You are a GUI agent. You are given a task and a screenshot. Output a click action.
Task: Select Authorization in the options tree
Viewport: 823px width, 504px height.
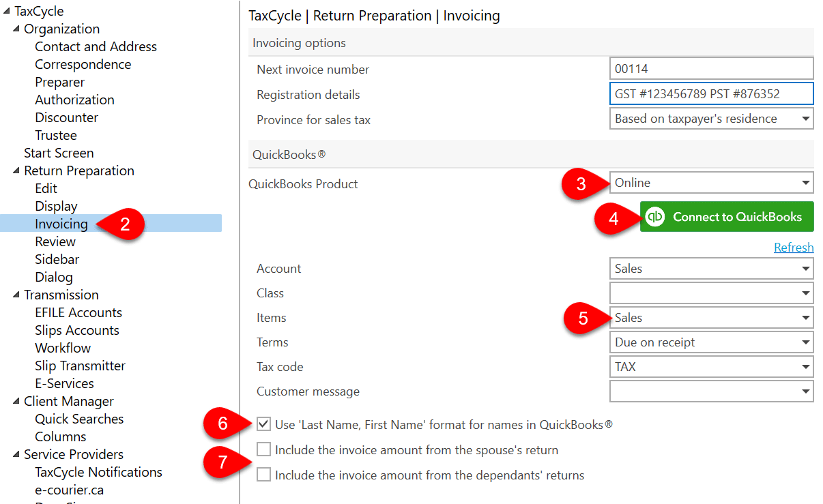pos(75,100)
